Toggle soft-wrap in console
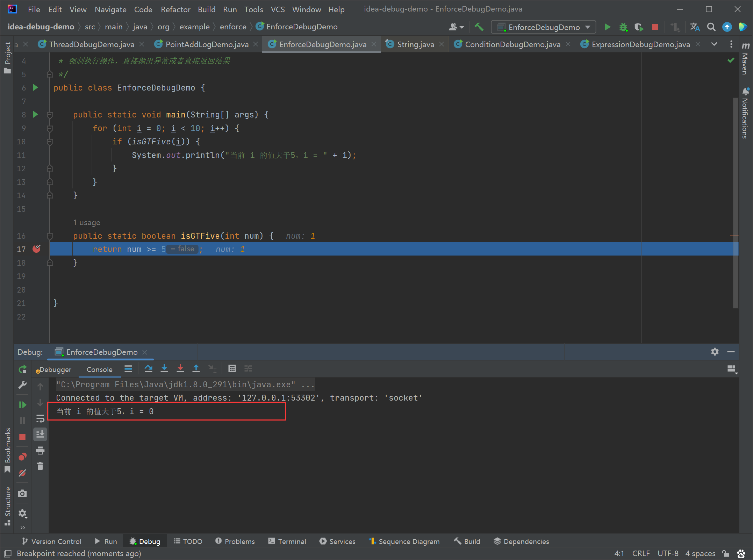Screen dimensions: 753x560 (40, 418)
